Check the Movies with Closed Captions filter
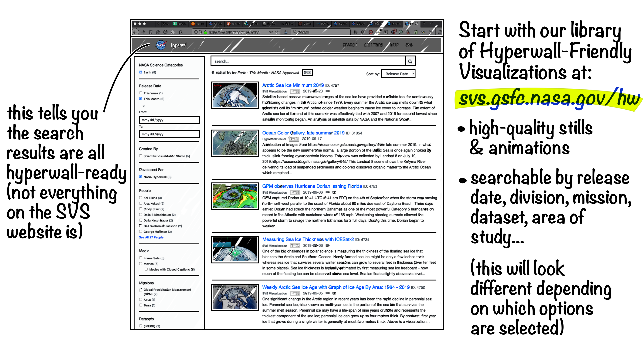Image resolution: width=644 pixels, height=362 pixels. click(146, 269)
